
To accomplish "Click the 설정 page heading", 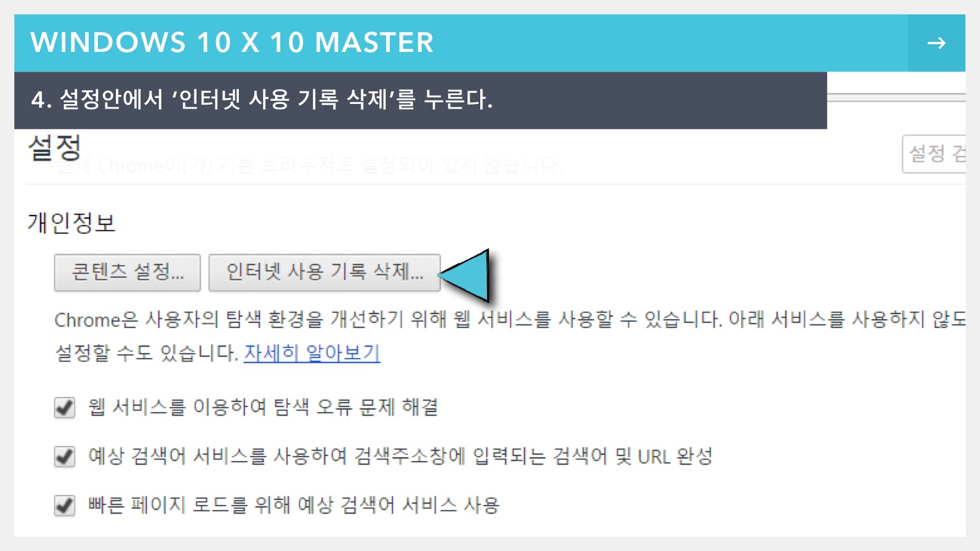I will [x=55, y=148].
